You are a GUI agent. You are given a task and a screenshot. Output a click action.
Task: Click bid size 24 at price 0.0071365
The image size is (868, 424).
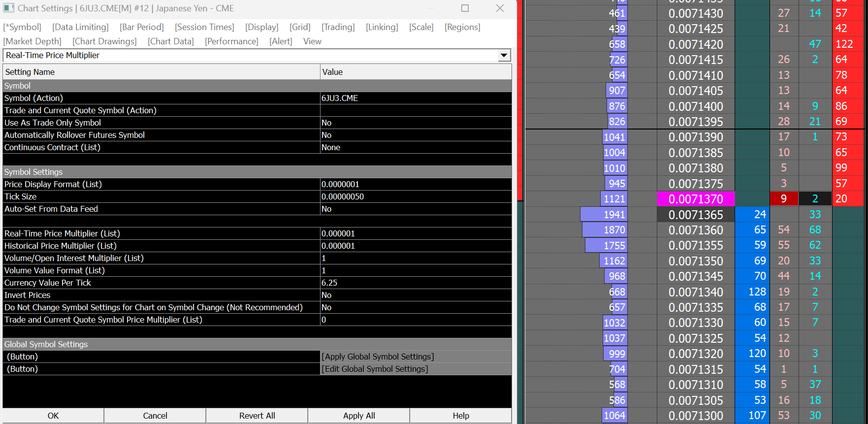752,215
